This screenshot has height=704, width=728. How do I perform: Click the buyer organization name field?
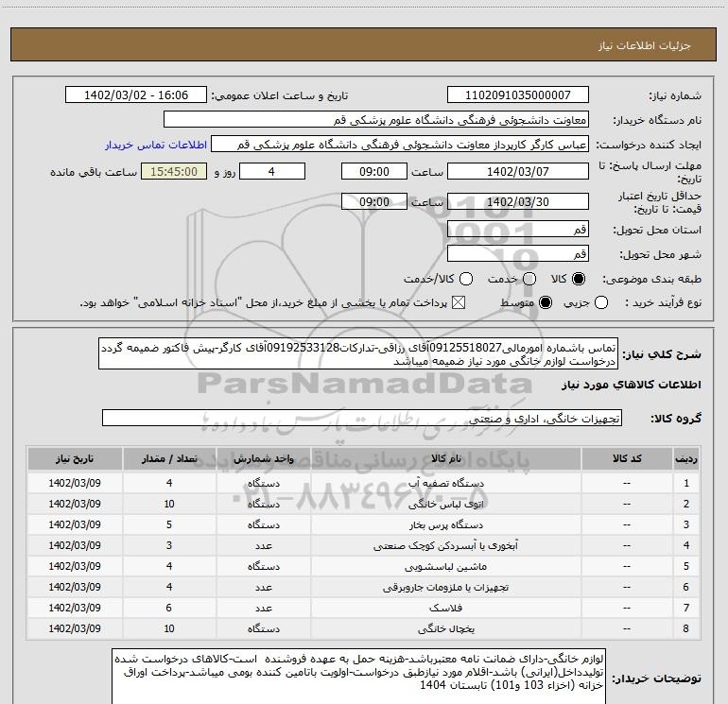376,120
